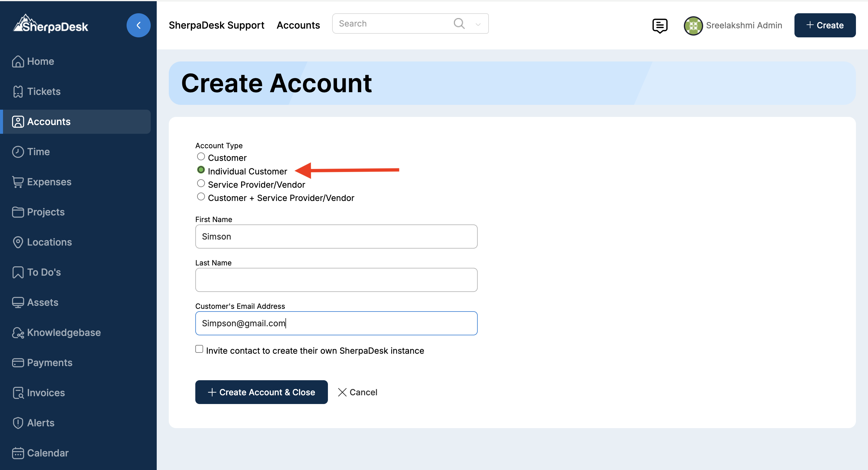Image resolution: width=868 pixels, height=470 pixels.
Task: Go to Knowledgebase in sidebar
Action: point(63,332)
